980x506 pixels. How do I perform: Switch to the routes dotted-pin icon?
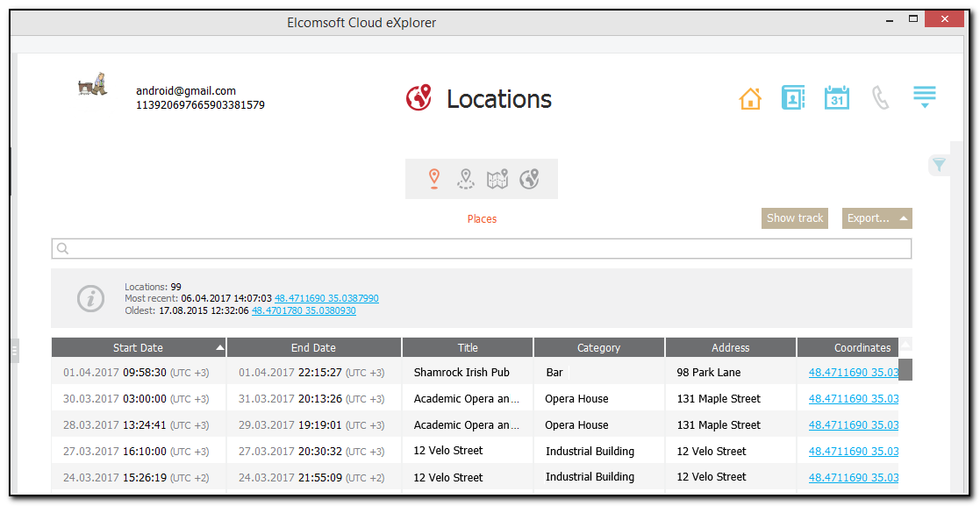tap(465, 179)
